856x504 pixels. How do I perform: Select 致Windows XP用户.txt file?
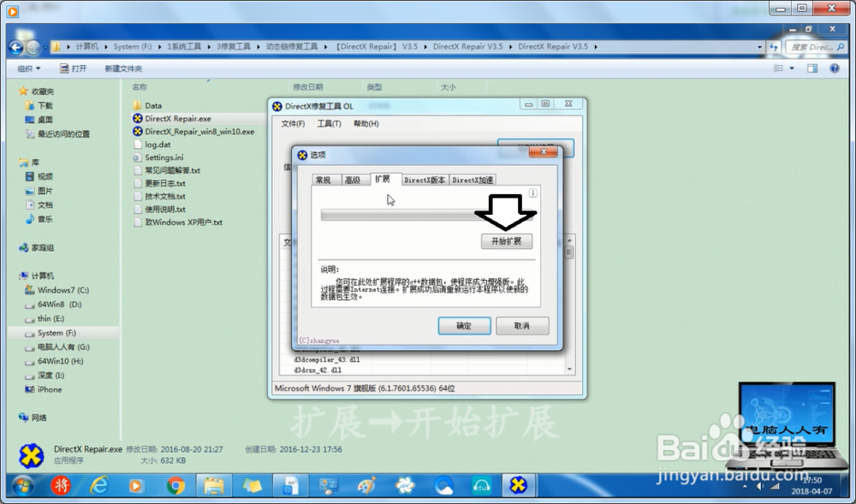pos(178,222)
